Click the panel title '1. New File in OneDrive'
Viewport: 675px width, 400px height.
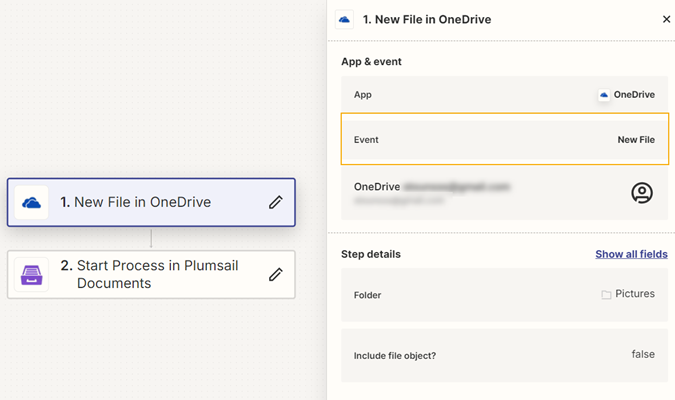coord(427,19)
